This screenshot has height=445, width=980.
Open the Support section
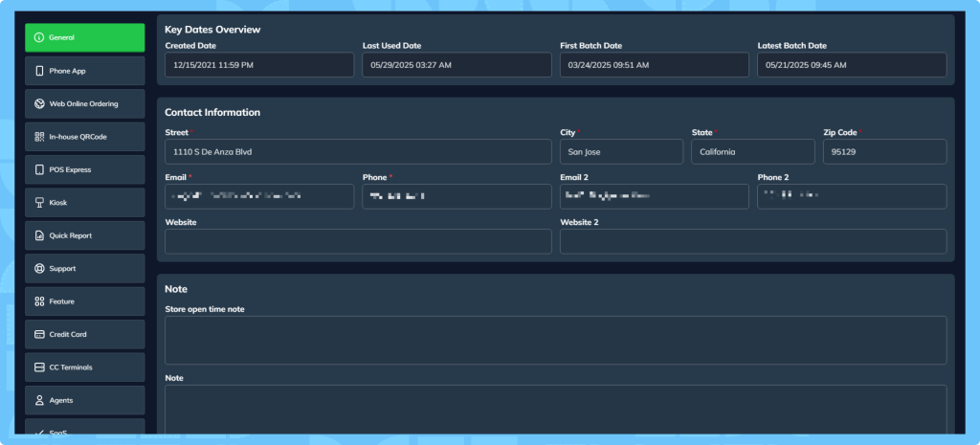coord(85,269)
